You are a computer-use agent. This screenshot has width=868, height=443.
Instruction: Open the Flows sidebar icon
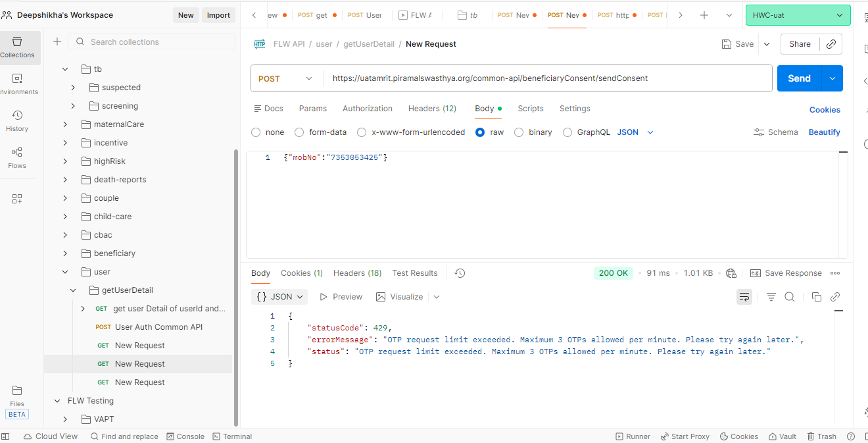[17, 157]
